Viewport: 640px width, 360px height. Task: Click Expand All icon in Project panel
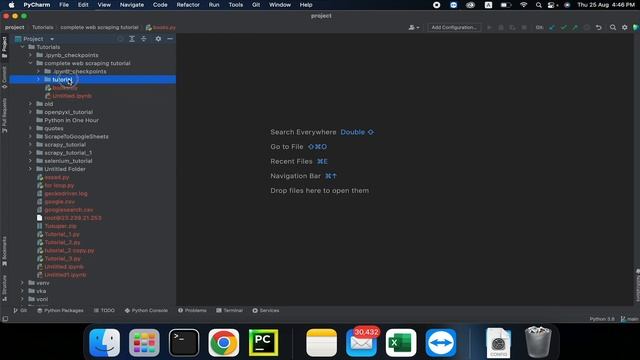coord(132,39)
